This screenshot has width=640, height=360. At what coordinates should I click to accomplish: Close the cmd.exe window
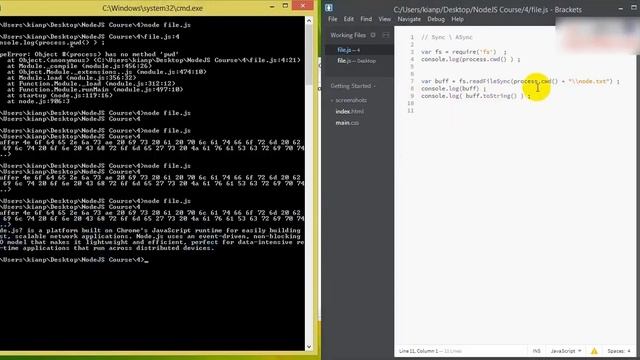[303, 5]
